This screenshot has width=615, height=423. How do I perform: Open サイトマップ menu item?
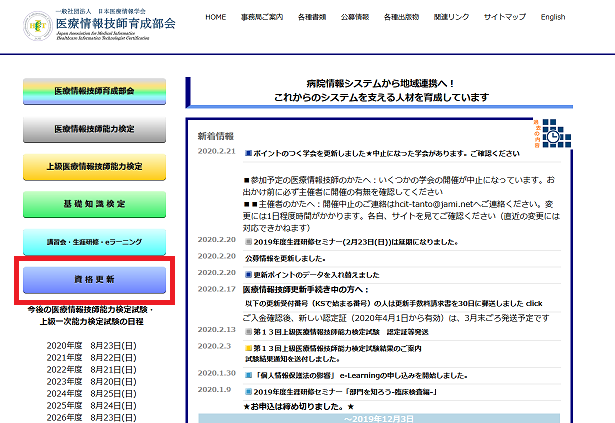(504, 17)
